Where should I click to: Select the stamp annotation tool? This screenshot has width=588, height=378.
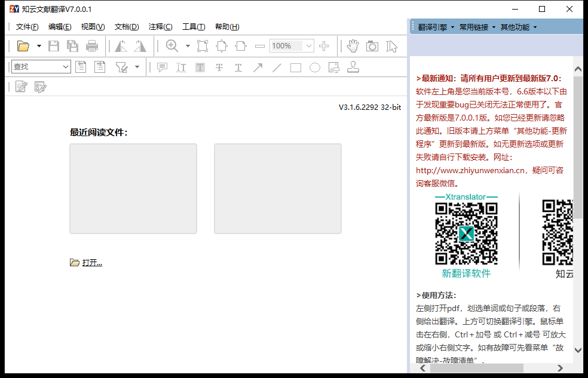pyautogui.click(x=353, y=67)
